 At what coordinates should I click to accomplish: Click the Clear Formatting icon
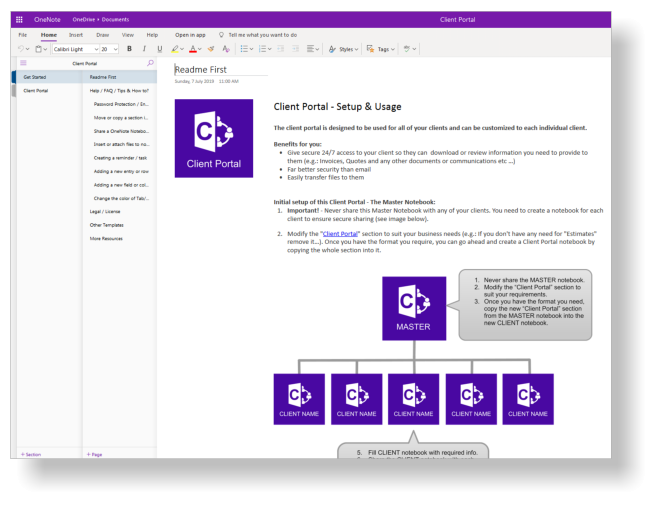tap(226, 49)
